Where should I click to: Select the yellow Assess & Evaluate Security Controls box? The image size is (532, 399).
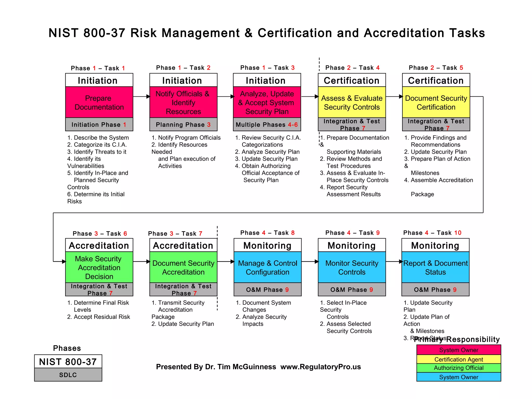coord(352,102)
